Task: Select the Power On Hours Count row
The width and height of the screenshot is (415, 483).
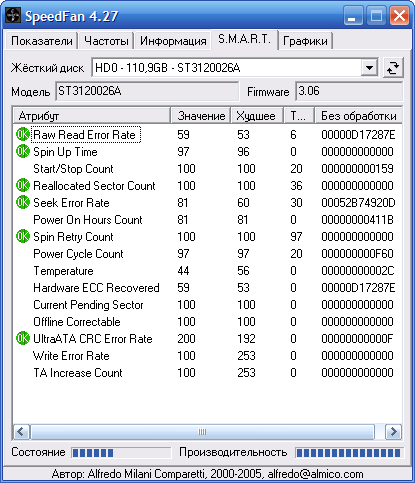Action: pos(207,220)
